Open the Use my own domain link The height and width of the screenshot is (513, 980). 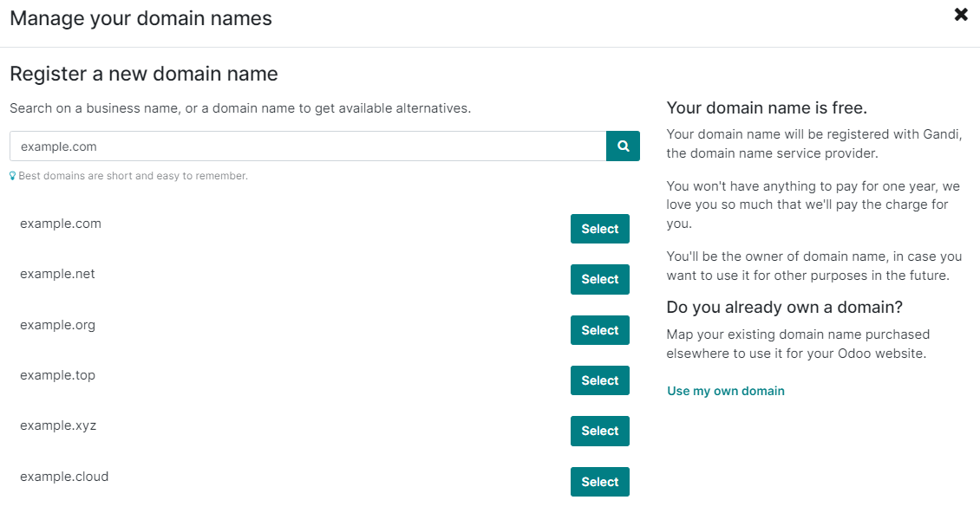point(725,391)
